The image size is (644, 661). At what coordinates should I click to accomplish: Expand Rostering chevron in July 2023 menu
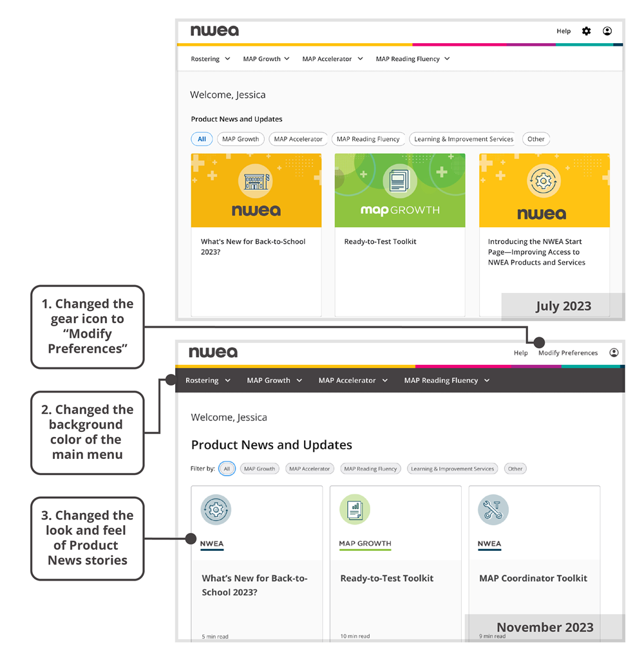[x=227, y=59]
